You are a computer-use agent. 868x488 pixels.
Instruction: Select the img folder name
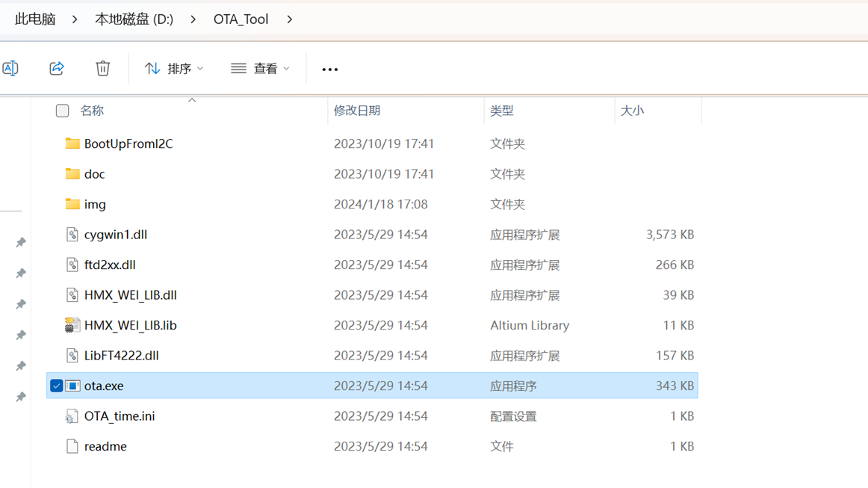tap(95, 204)
